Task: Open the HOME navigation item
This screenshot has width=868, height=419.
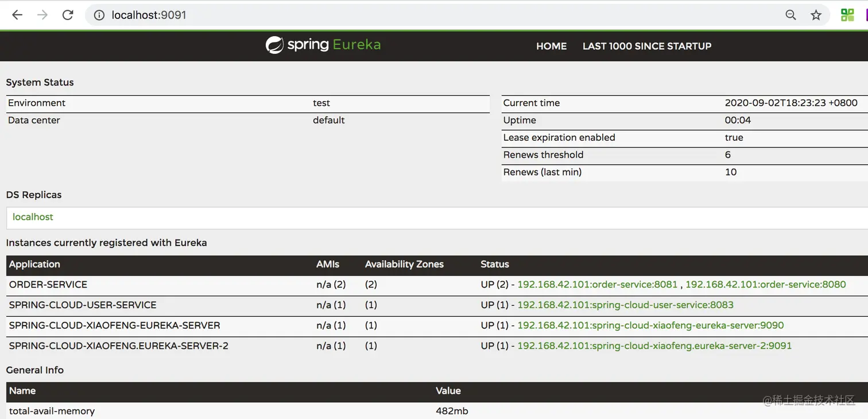Action: tap(551, 46)
